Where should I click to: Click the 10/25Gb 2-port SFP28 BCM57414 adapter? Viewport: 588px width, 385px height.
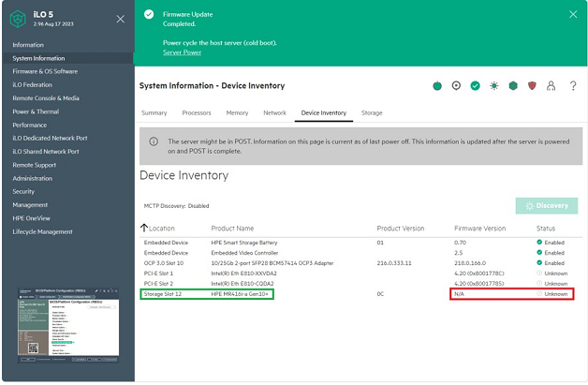(272, 263)
